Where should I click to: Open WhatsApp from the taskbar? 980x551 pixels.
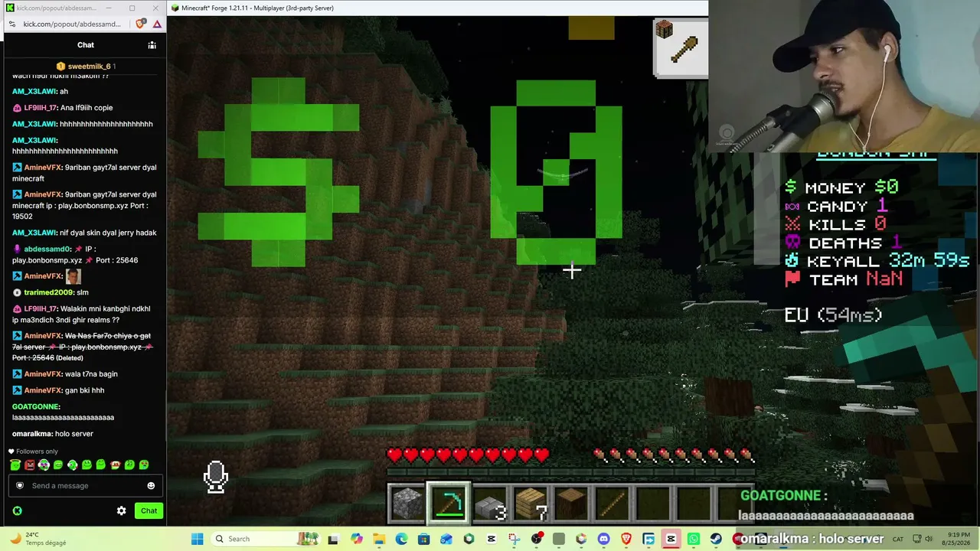pyautogui.click(x=694, y=539)
